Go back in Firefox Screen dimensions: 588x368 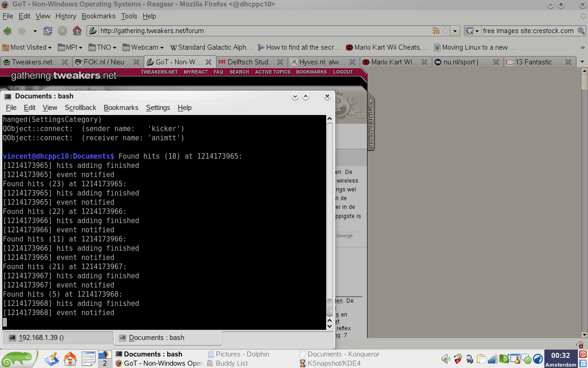coord(7,31)
